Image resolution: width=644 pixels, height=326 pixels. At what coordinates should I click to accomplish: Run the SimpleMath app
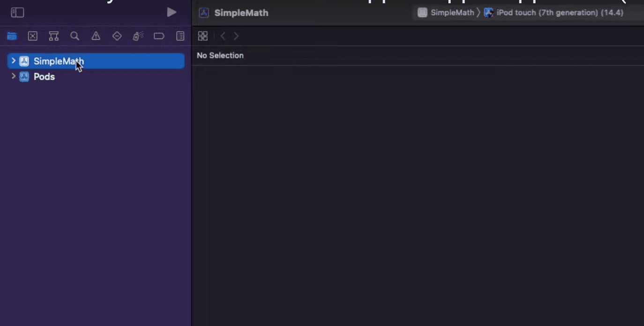(x=172, y=12)
